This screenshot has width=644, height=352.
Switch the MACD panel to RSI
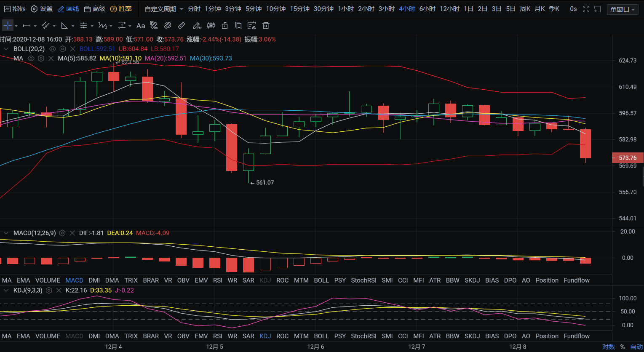pos(217,280)
